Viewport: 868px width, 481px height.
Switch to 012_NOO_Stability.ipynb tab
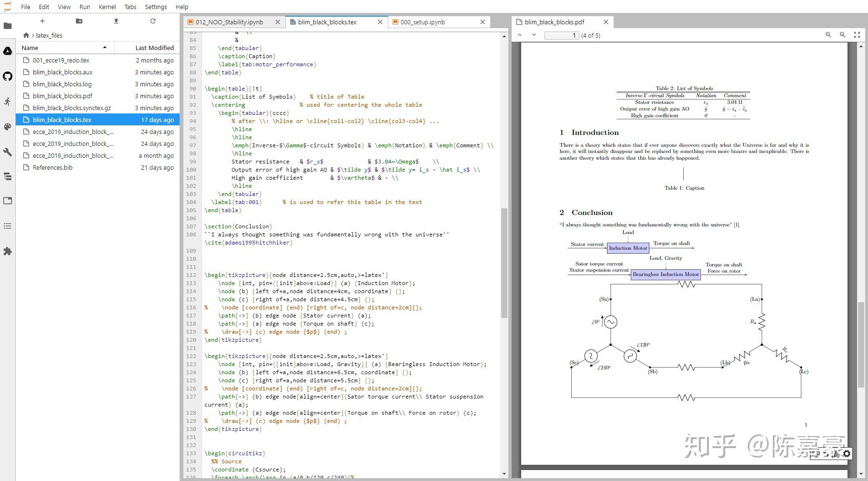pyautogui.click(x=229, y=22)
